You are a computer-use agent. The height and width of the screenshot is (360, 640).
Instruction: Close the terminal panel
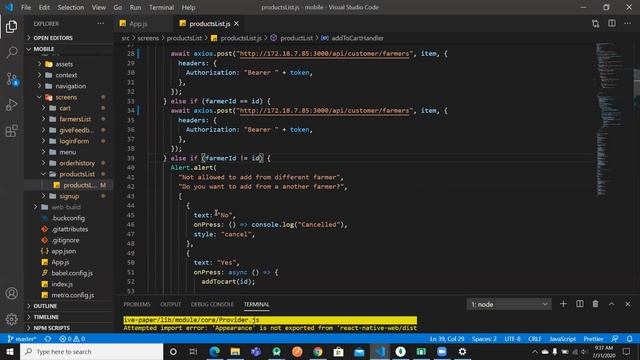(x=628, y=304)
